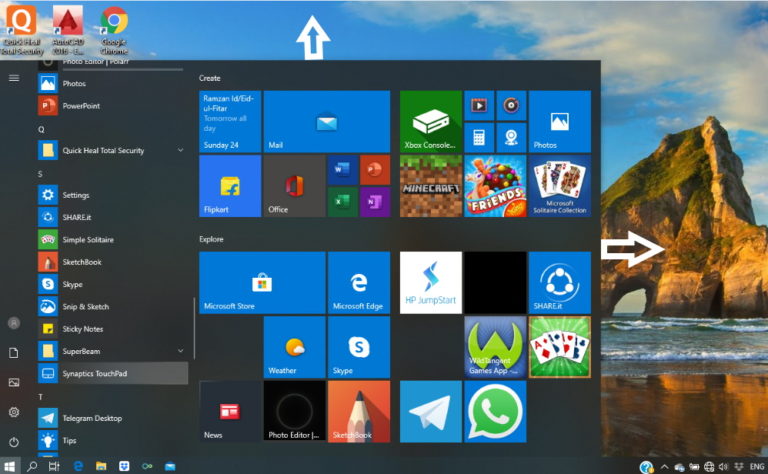Open Synaptics TouchPad entry
This screenshot has width=768, height=474.
(112, 374)
